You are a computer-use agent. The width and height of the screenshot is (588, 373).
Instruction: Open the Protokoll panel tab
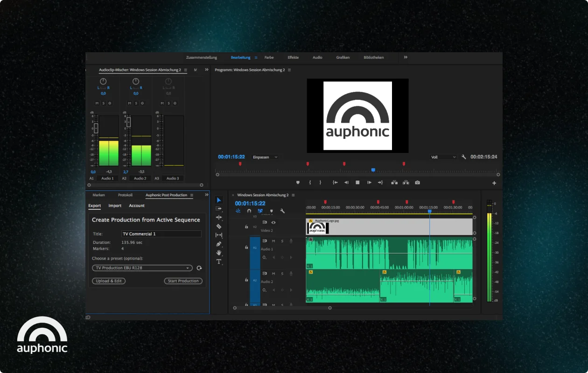125,195
